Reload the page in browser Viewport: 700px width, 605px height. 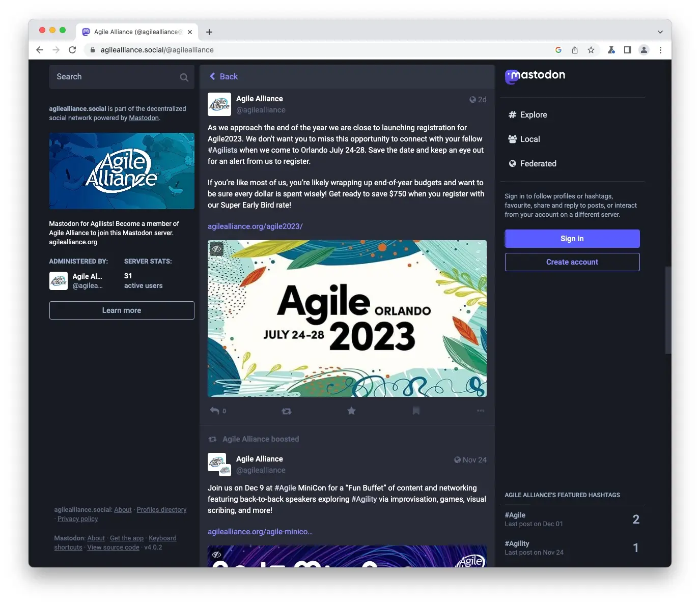coord(72,50)
